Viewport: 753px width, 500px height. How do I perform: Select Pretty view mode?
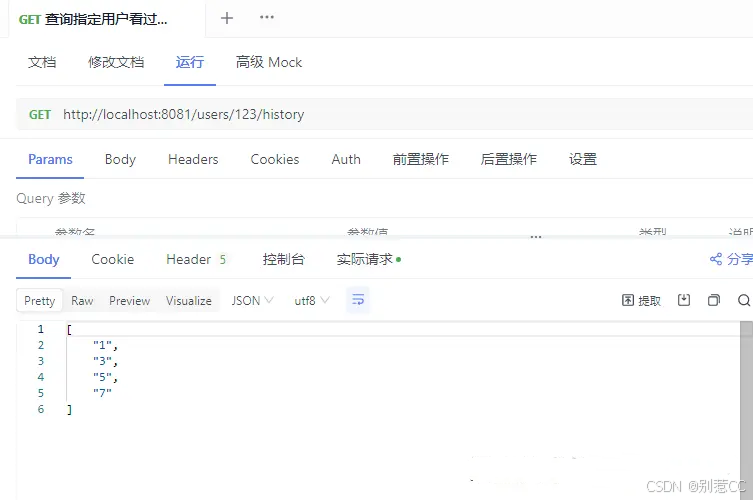pyautogui.click(x=39, y=301)
